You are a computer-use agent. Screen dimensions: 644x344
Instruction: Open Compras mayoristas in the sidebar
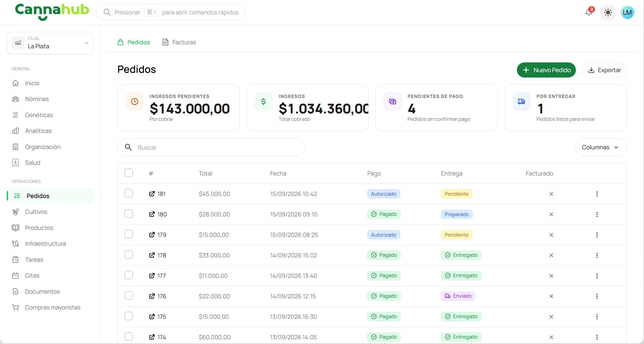[x=50, y=307]
